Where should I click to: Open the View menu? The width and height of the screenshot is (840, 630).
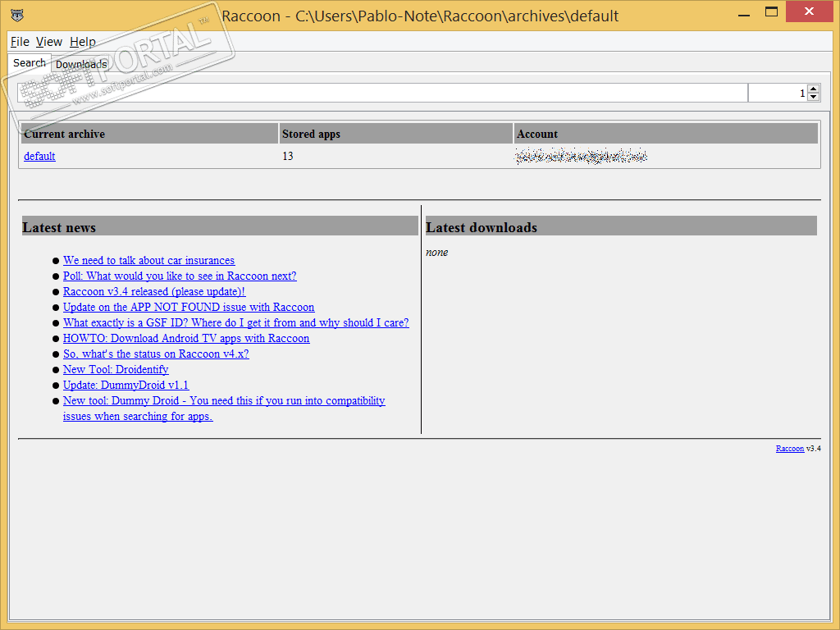[48, 42]
